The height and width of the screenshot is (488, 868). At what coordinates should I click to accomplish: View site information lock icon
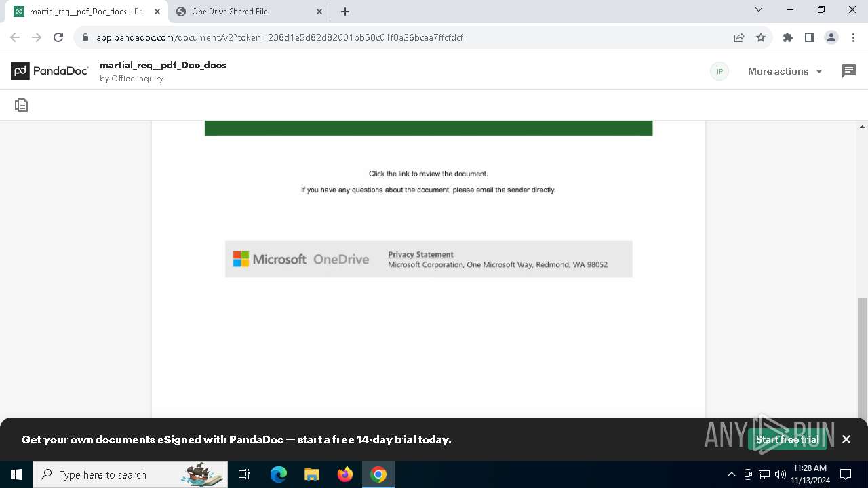85,37
